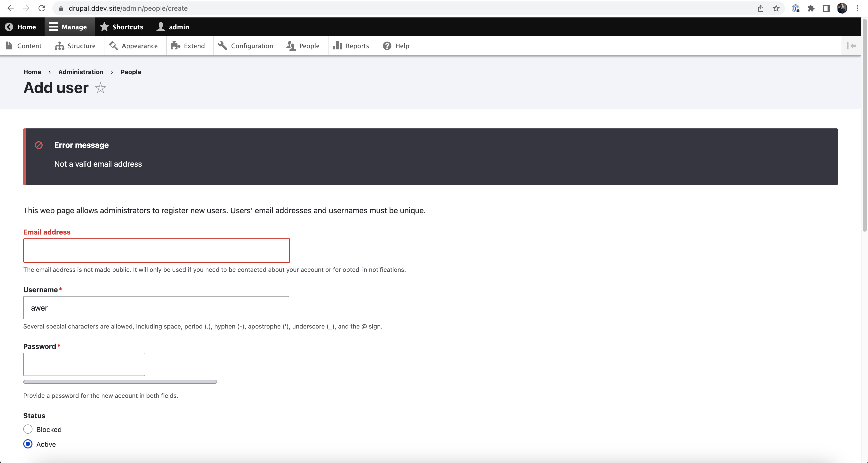Viewport: 868px width, 463px height.
Task: Click the Configuration wrench icon
Action: 222,46
